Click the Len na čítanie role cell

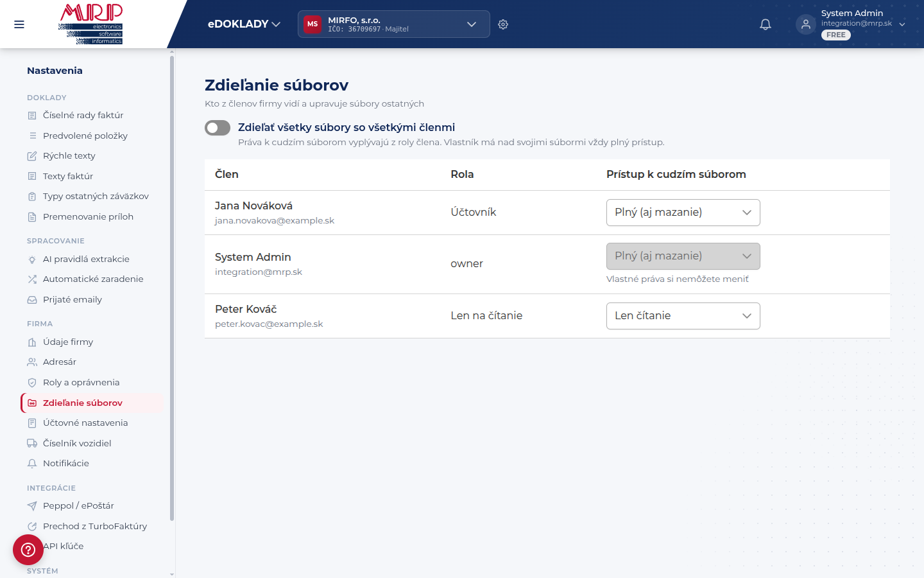click(486, 316)
